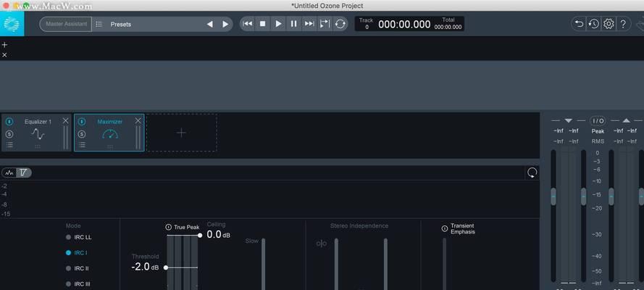Click the Maximizer drag handle dots
Image resolution: width=644 pixels, height=290 pixels.
click(x=110, y=146)
